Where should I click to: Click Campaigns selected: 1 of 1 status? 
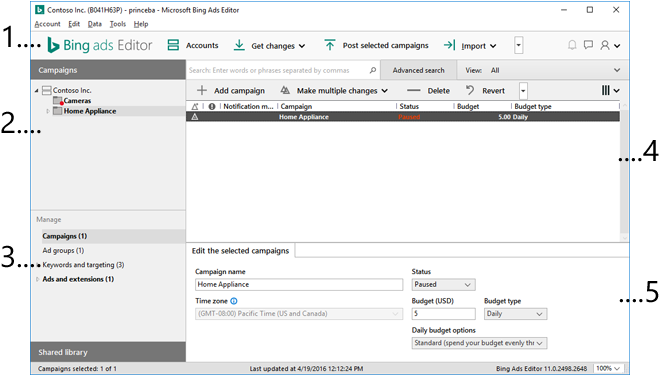(x=77, y=369)
